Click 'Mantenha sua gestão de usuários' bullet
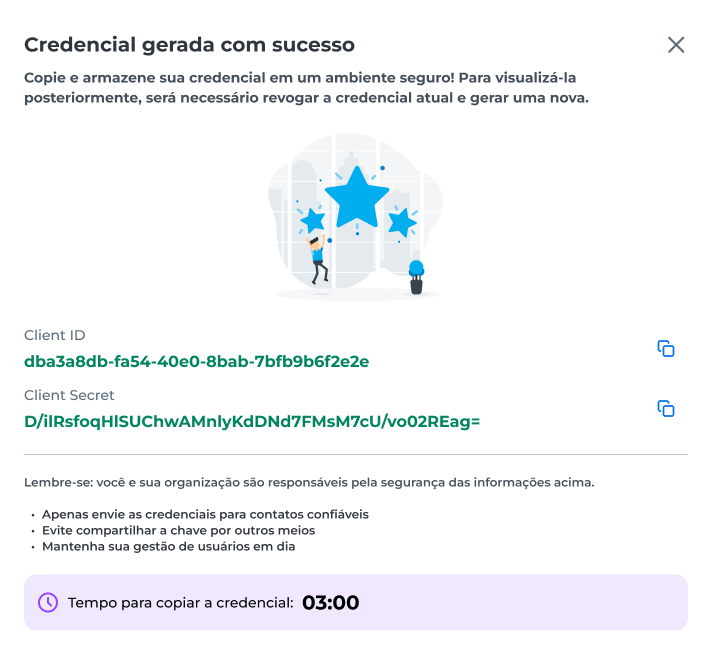This screenshot has width=712, height=663. click(x=168, y=546)
